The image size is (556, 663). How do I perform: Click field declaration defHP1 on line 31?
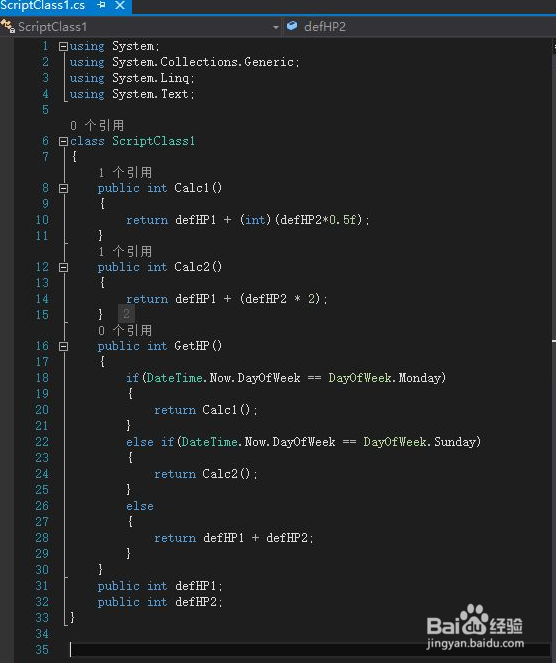(160, 586)
